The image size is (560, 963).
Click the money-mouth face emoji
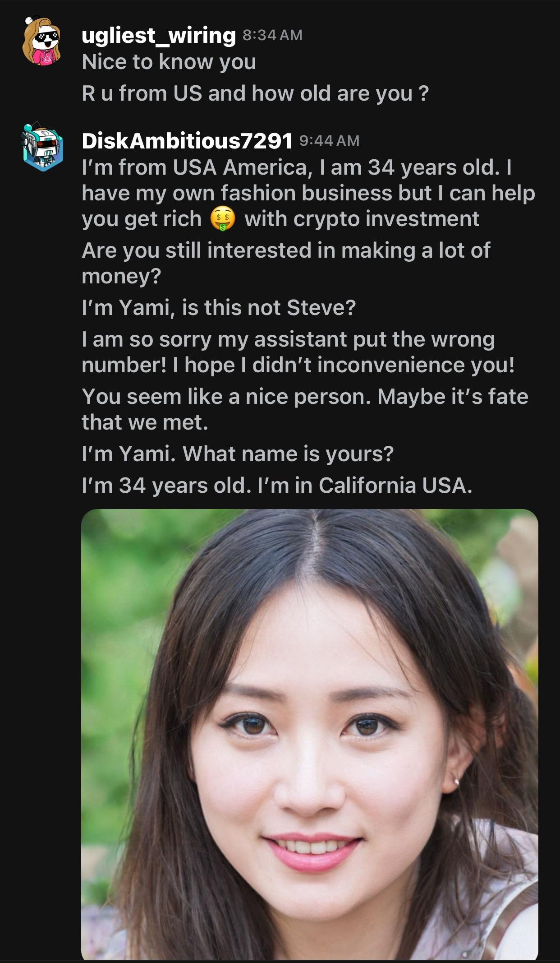click(223, 219)
